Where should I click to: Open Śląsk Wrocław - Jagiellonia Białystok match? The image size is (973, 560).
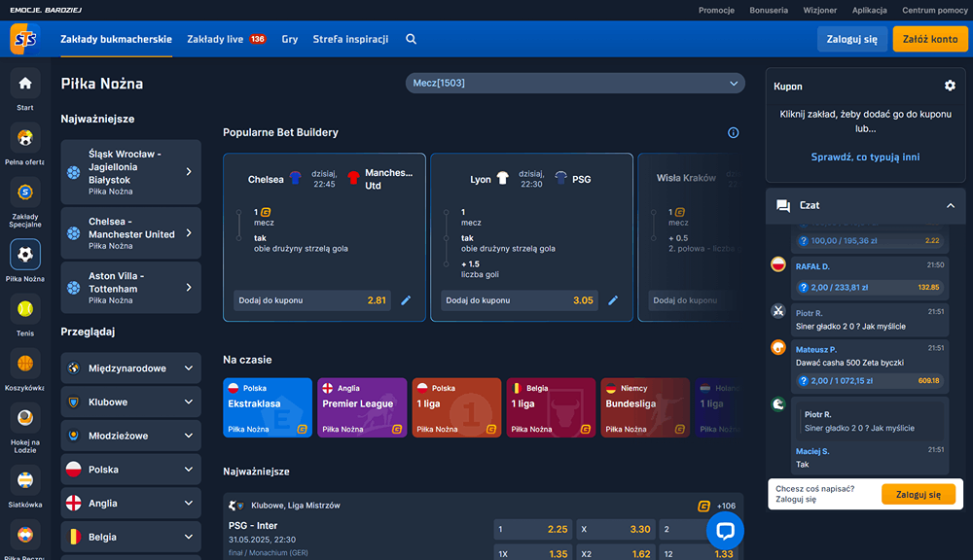[x=131, y=172]
